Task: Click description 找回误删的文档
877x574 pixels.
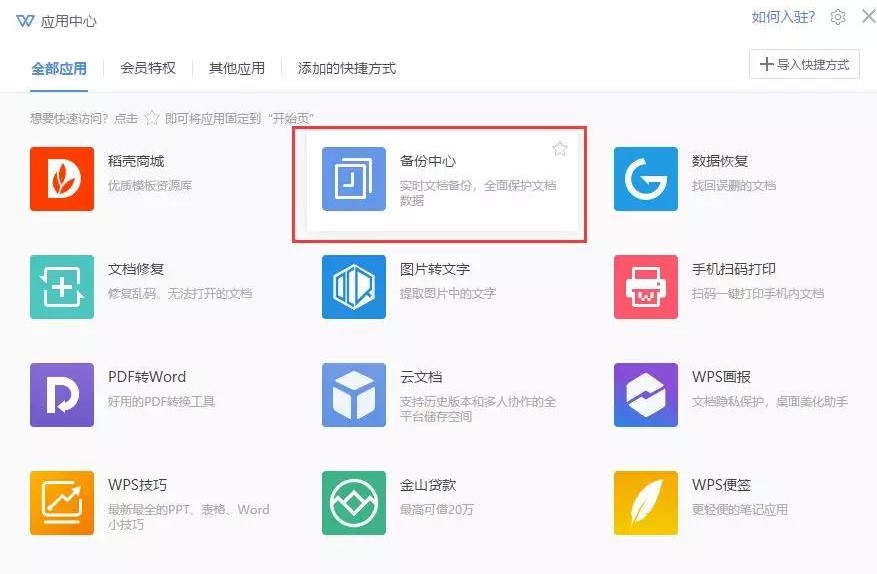Action: [x=734, y=186]
